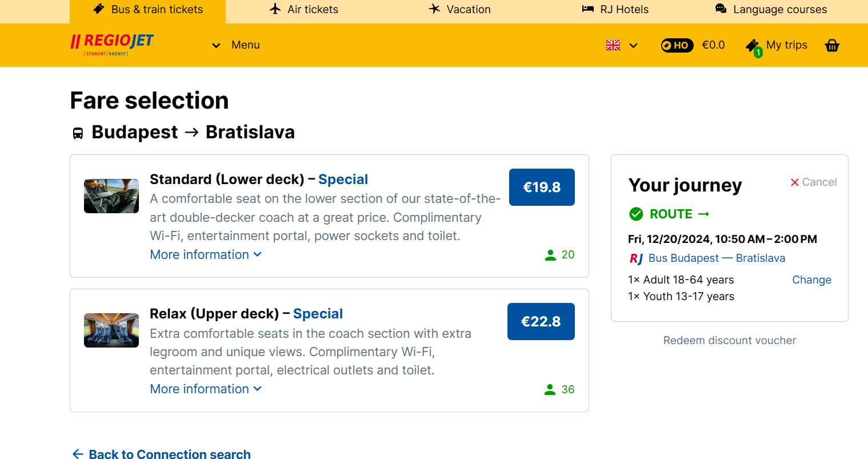Viewport: 868px width, 459px height.
Task: Click the Air tickets plane icon
Action: (x=275, y=9)
